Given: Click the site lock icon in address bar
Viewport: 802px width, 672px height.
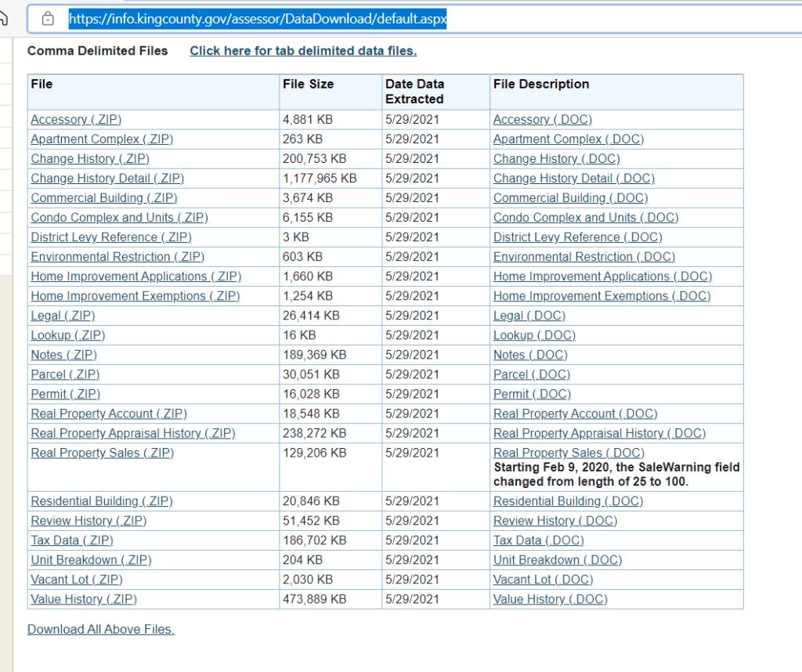Looking at the screenshot, I should click(x=49, y=18).
